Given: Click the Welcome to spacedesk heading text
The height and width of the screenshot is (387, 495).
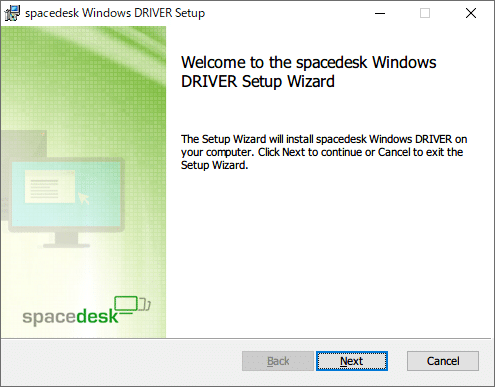Looking at the screenshot, I should (x=308, y=72).
